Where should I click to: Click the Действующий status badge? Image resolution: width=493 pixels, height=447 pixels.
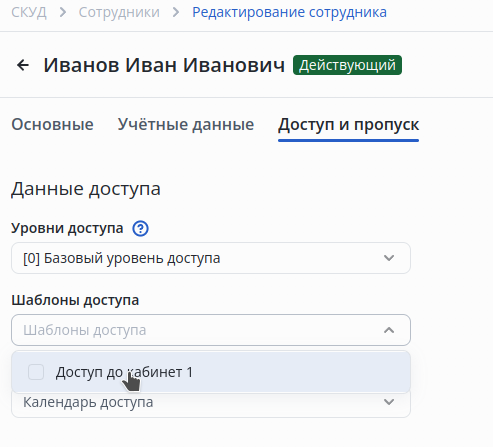(347, 65)
